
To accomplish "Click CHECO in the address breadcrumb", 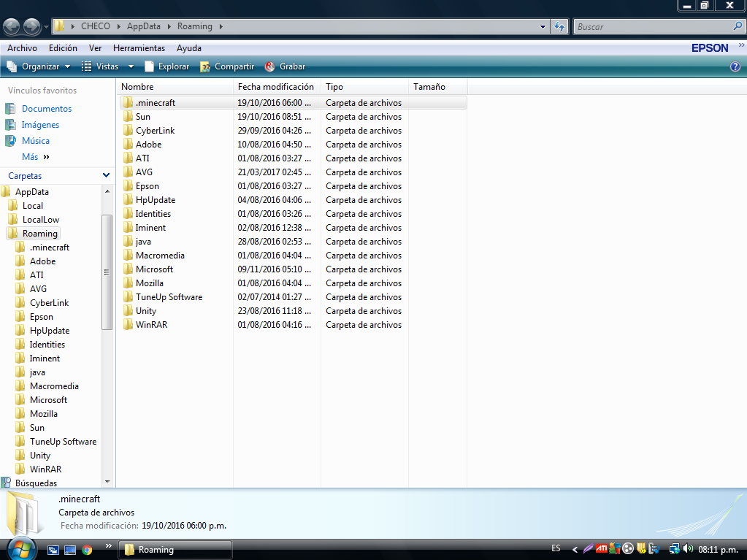I will point(95,26).
